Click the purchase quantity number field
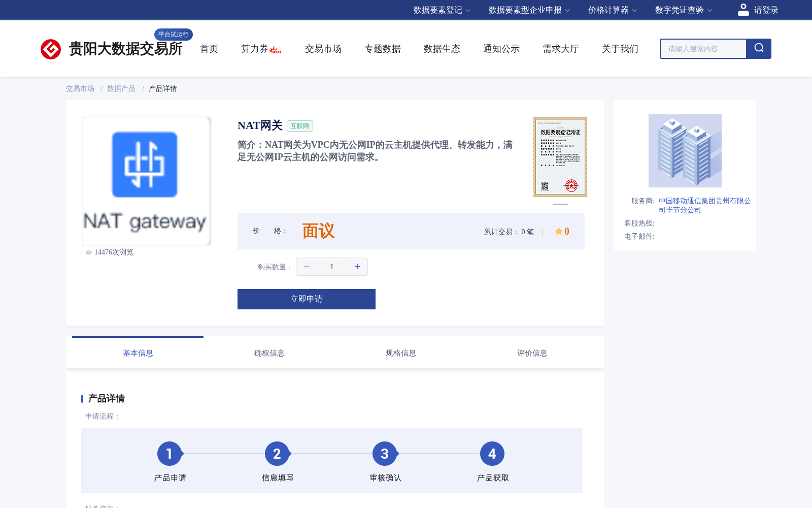Image resolution: width=812 pixels, height=508 pixels. click(332, 267)
